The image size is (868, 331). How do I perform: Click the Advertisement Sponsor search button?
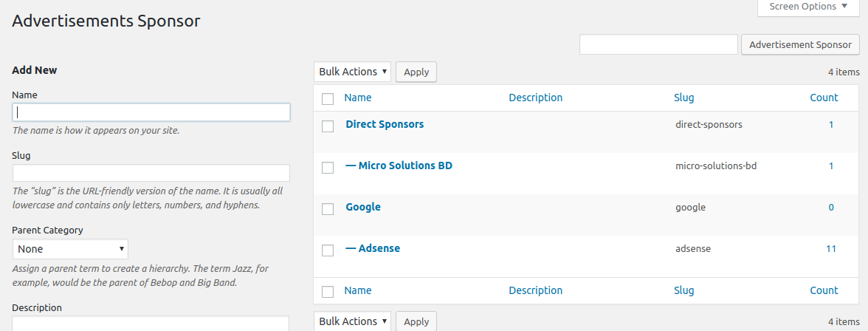click(x=800, y=44)
